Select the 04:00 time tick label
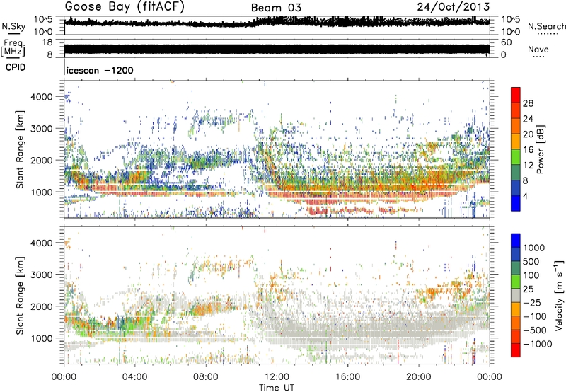 (x=135, y=377)
